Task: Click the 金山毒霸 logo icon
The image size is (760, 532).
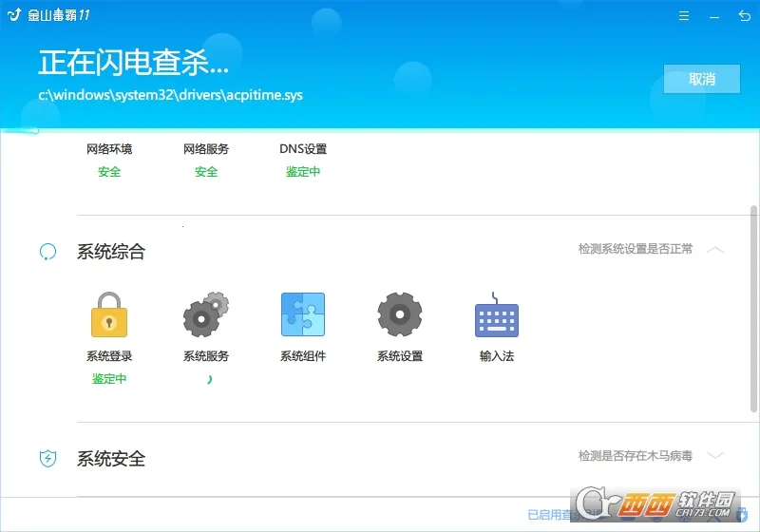Action: 14,14
